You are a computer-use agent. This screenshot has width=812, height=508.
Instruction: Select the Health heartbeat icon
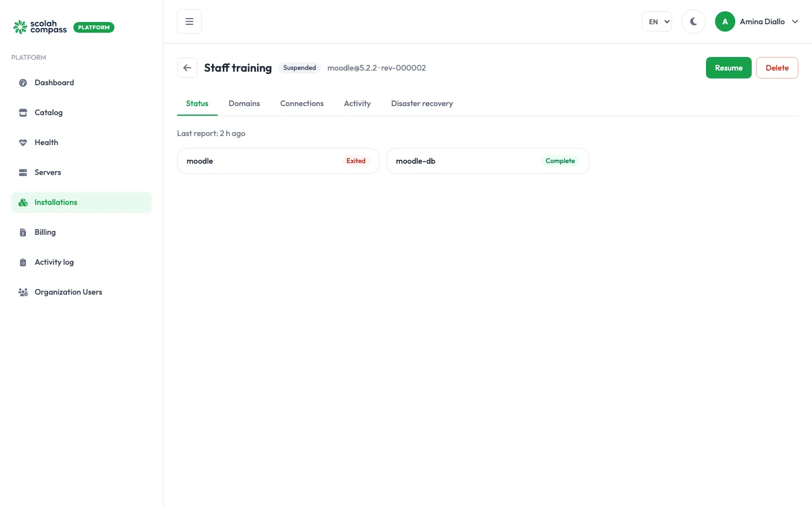(23, 143)
